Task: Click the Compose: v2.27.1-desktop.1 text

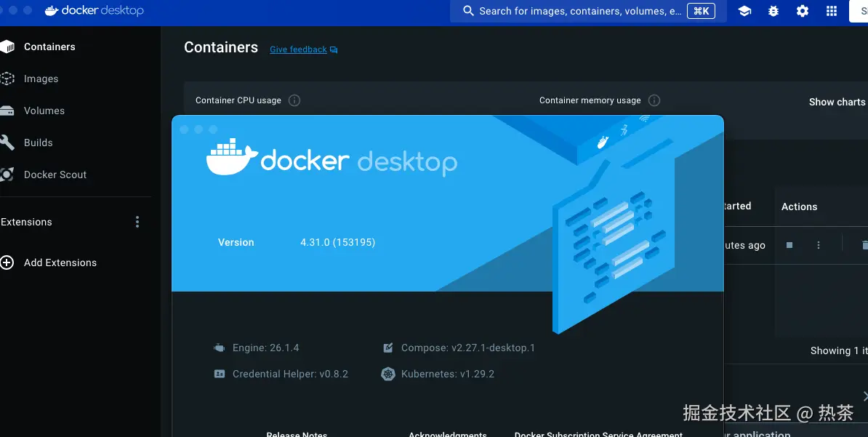Action: 468,348
